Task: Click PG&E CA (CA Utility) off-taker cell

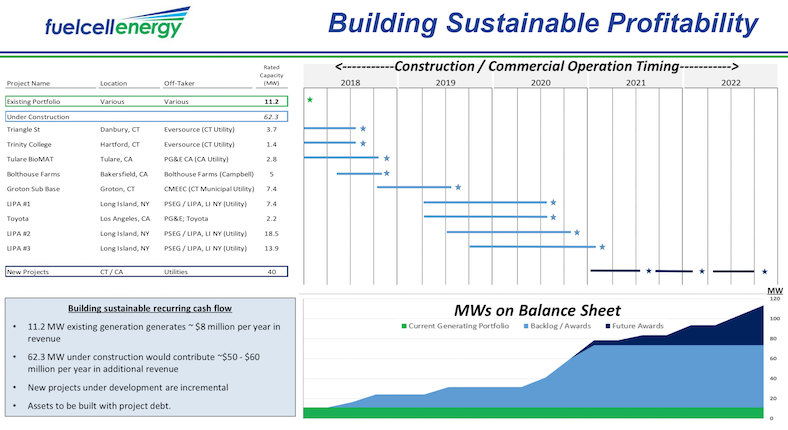Action: (196, 159)
